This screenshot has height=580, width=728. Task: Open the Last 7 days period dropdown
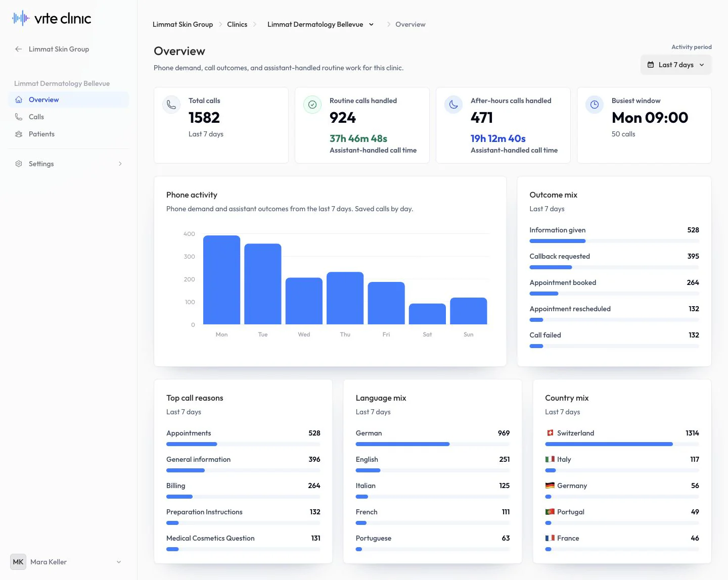click(x=676, y=65)
